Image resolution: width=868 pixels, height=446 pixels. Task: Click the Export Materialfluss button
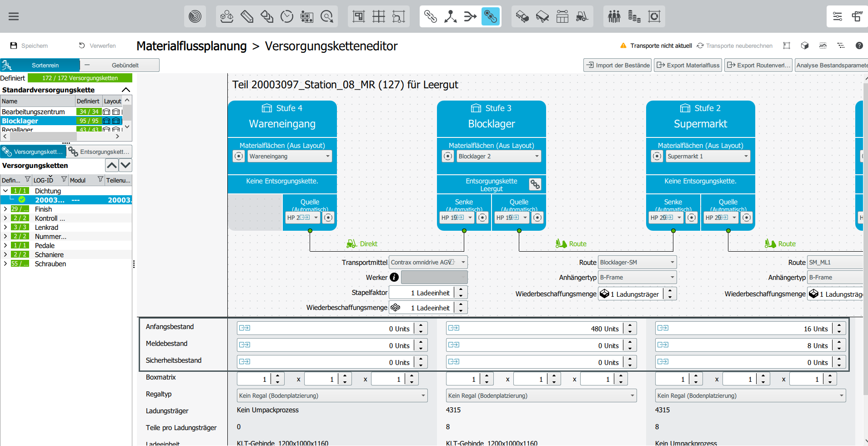[688, 65]
